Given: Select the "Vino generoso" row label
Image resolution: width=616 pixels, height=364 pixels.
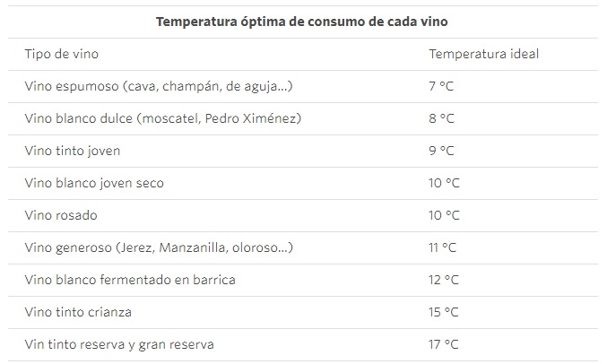Looking at the screenshot, I should coord(158,247).
